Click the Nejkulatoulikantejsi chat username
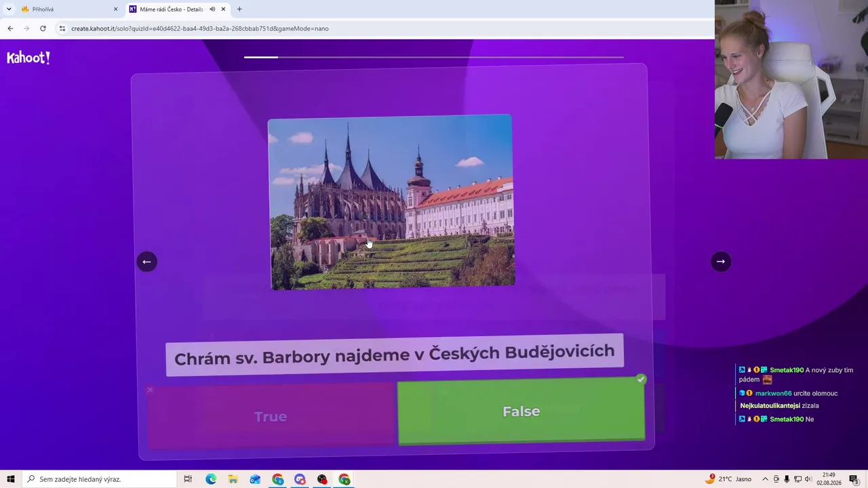Screen dimensions: 868x488 770,405
